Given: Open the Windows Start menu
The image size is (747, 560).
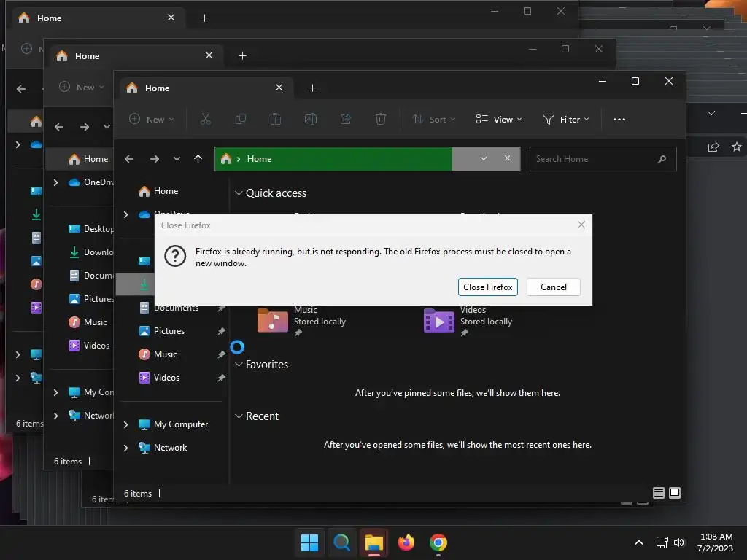Looking at the screenshot, I should click(309, 542).
